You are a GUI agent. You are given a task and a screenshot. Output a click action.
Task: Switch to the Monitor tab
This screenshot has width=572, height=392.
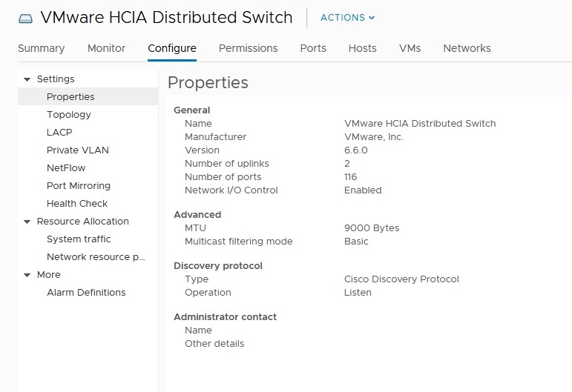tap(106, 48)
